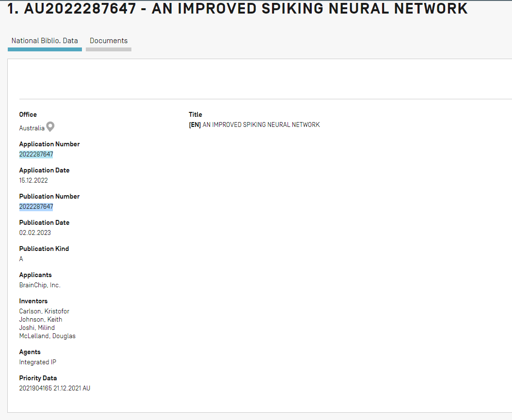Click the priority data entry 2021904165
The width and height of the screenshot is (512, 420).
tap(35, 389)
